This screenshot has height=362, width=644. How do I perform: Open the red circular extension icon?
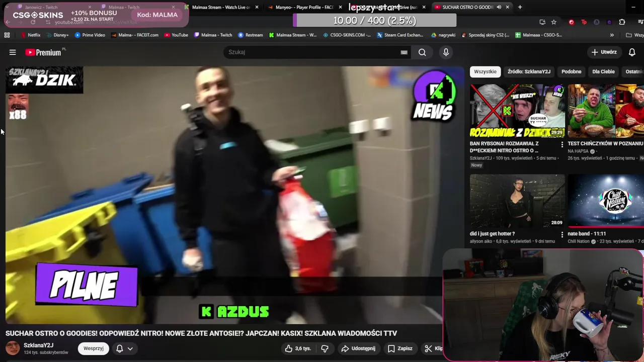pyautogui.click(x=571, y=22)
